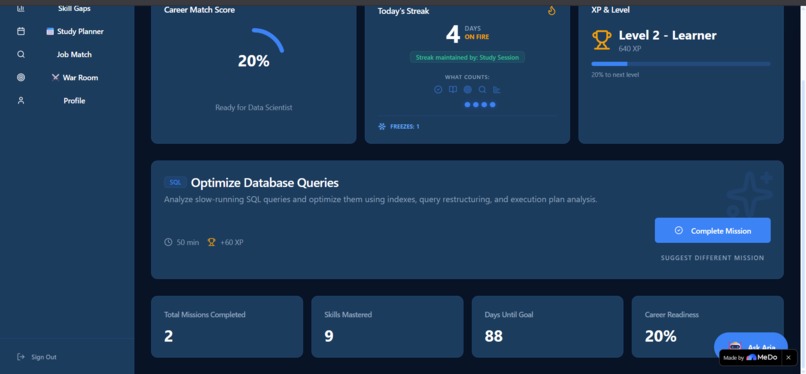This screenshot has height=374, width=806.
Task: Click the Skills Mastered card
Action: point(387,326)
